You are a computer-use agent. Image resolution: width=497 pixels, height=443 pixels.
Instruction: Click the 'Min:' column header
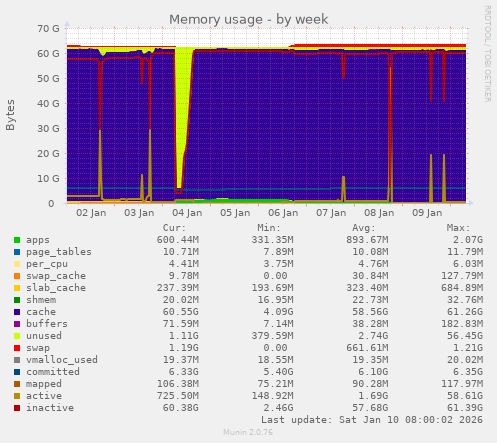[x=269, y=228]
